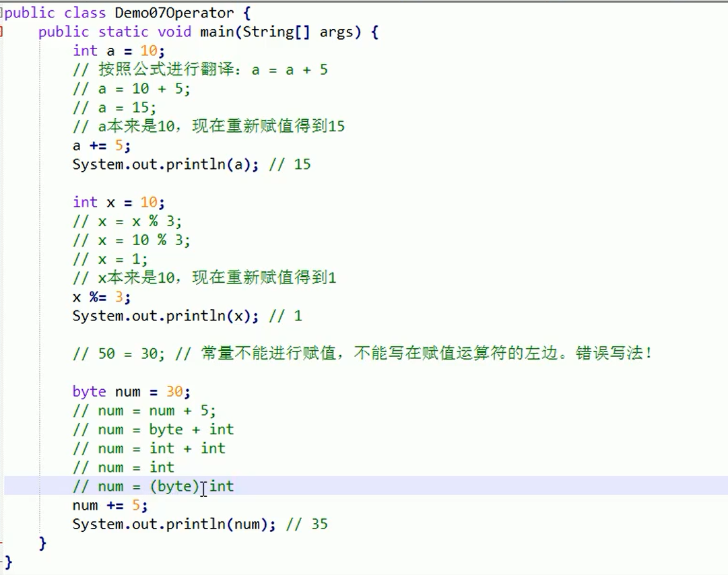The height and width of the screenshot is (575, 728).
Task: Click the comment text '常量不能进行赋值'
Action: [x=268, y=353]
